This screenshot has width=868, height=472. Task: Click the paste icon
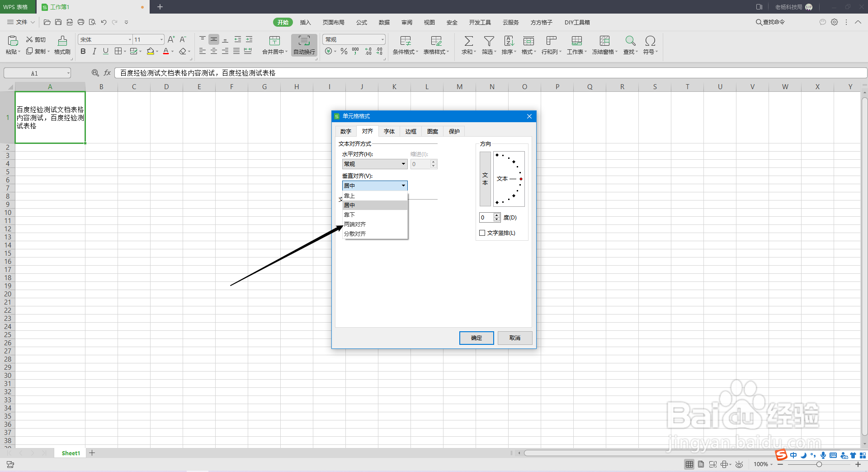(x=13, y=41)
